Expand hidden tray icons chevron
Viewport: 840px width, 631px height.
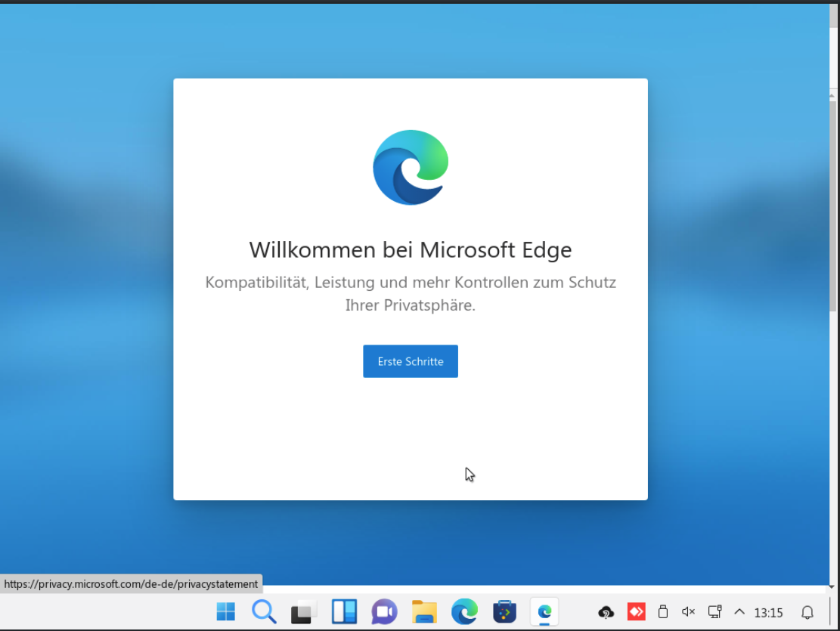739,611
